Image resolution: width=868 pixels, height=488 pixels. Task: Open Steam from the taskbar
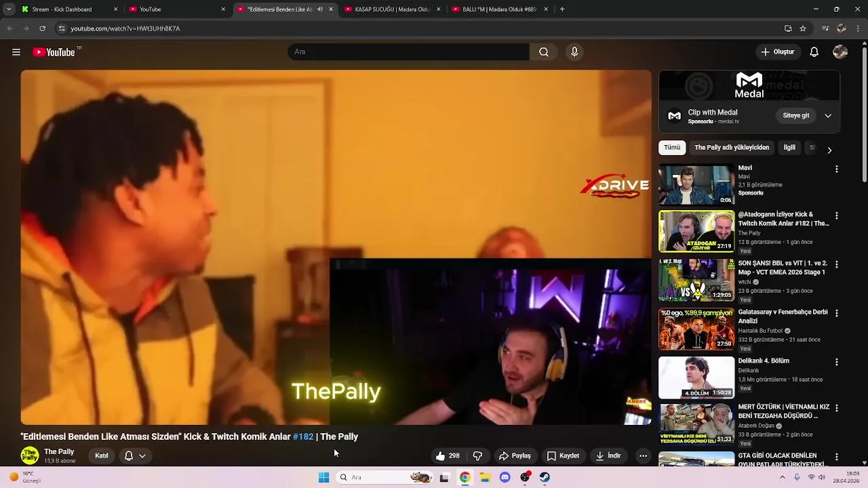click(545, 478)
